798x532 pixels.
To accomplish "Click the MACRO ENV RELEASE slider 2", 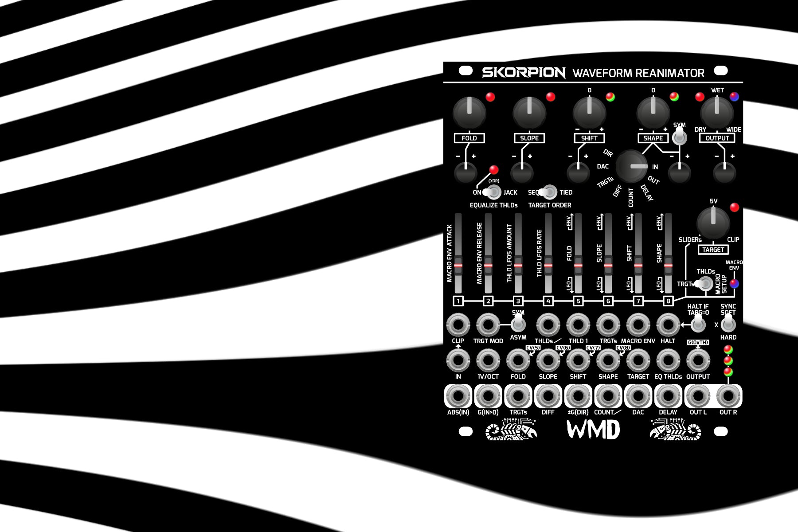I will 488,253.
